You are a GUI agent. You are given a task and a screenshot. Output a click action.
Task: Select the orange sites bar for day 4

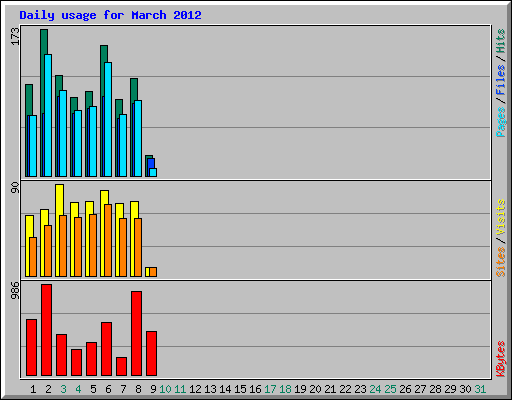coord(78,247)
